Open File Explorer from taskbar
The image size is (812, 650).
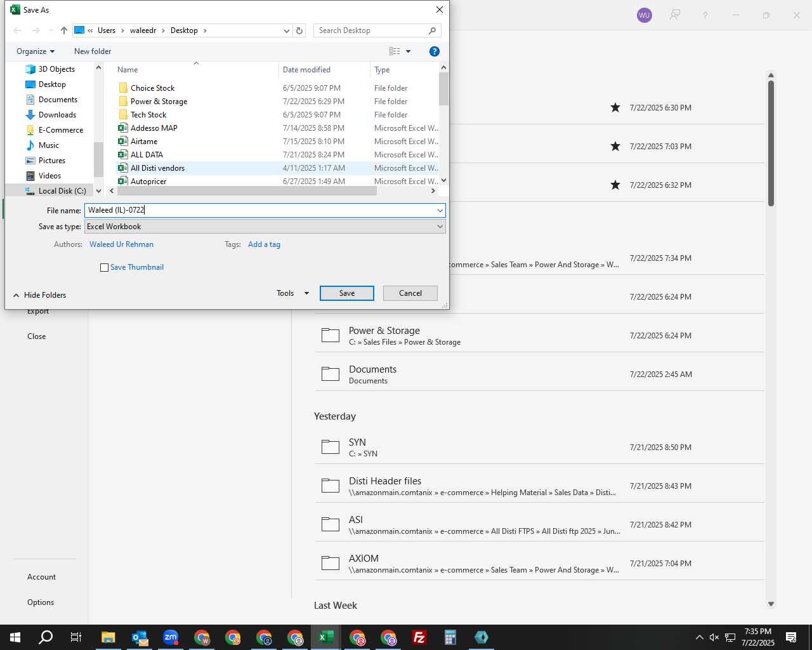108,637
